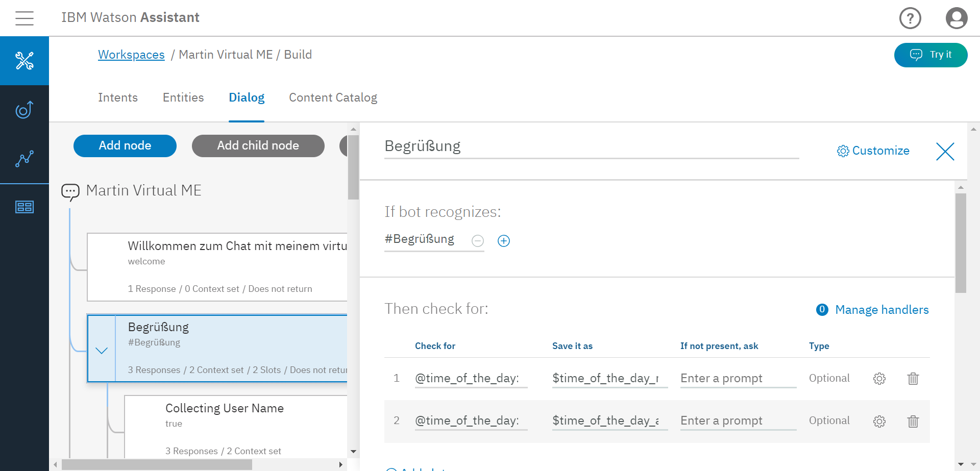The width and height of the screenshot is (980, 471).
Task: Open the user account avatar
Action: (x=957, y=18)
